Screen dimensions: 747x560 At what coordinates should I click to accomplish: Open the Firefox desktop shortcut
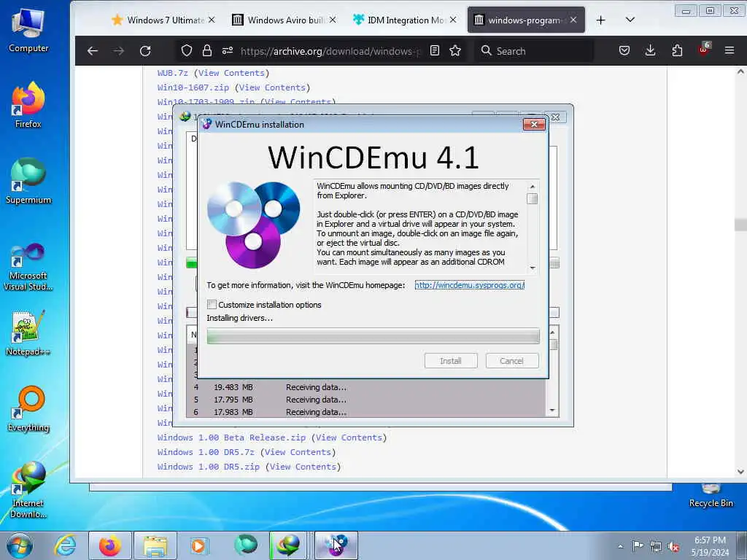pyautogui.click(x=28, y=105)
